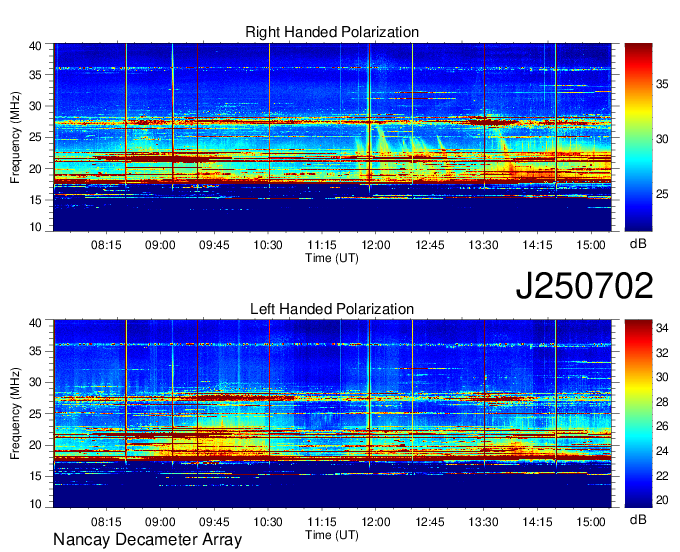The image size is (680, 552).
Task: Click '32' label on left-handed colorbar
Action: point(662,353)
